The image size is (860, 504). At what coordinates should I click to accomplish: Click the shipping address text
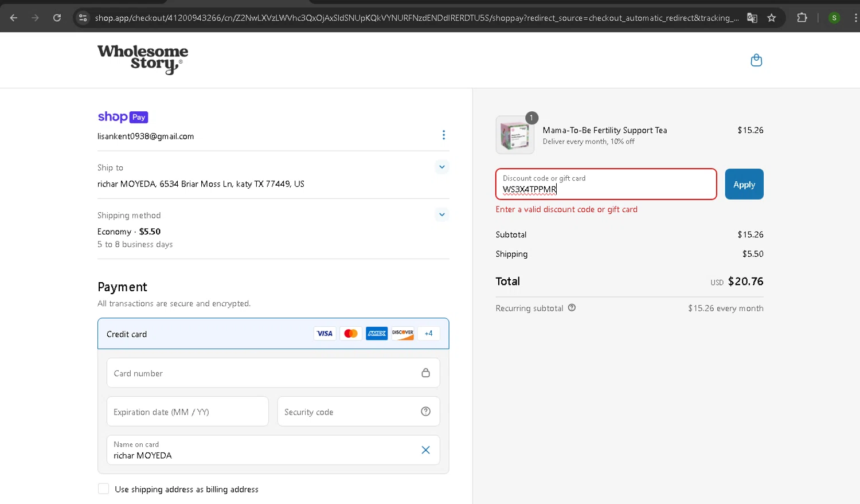(201, 184)
